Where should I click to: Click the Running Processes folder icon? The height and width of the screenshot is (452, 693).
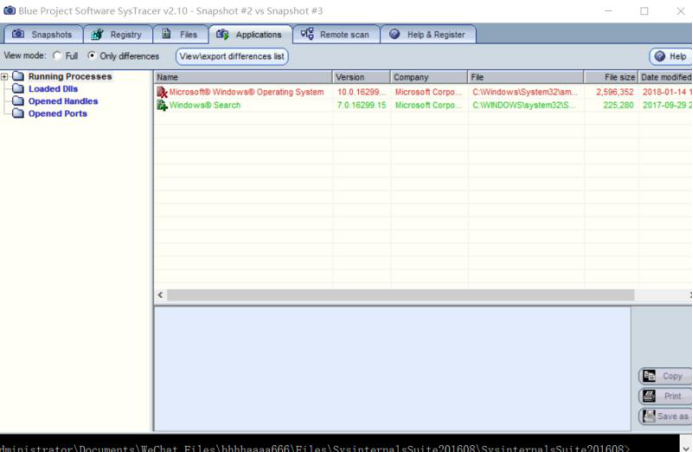point(18,76)
